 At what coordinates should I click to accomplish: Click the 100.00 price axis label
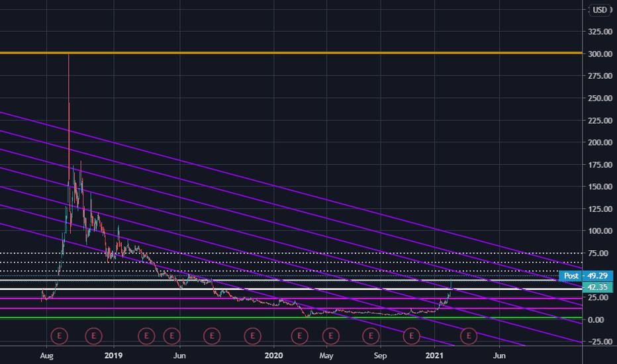click(600, 231)
